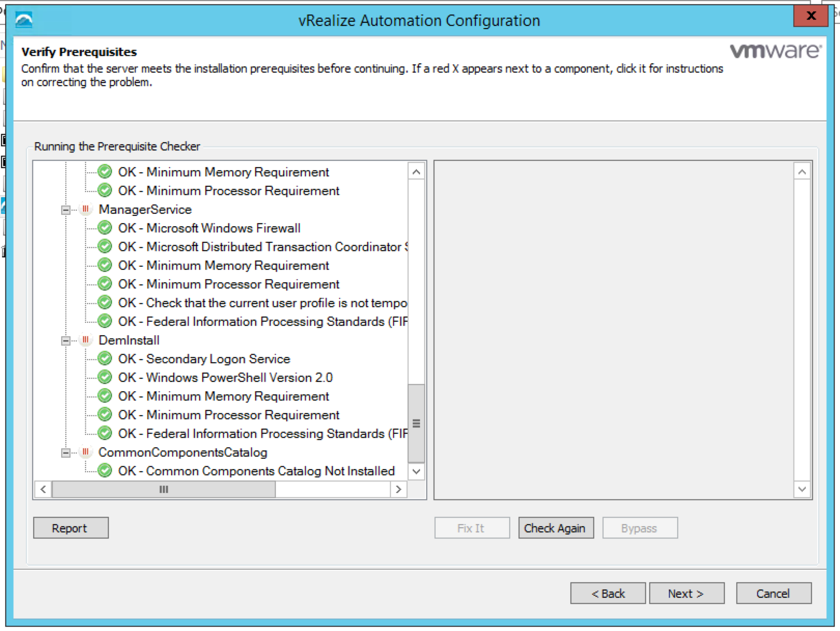Click the tree list scroll-down arrow

(x=416, y=471)
